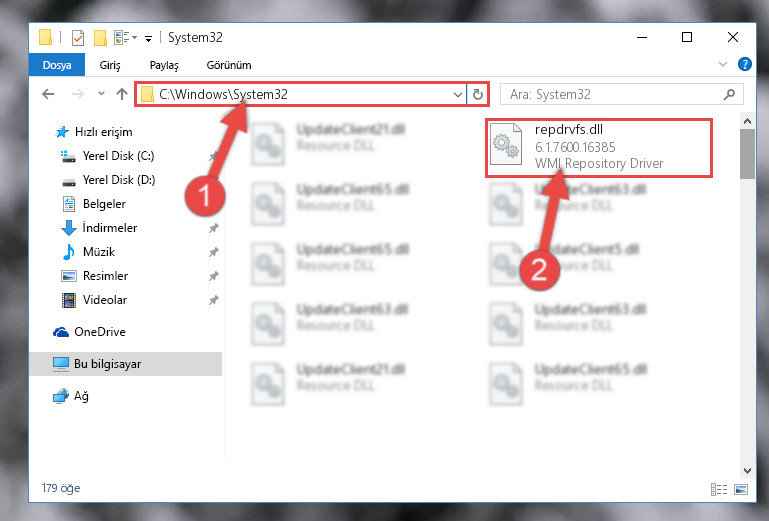769x521 pixels.
Task: Switch to the Görünüm ribbon tab
Action: pos(229,65)
